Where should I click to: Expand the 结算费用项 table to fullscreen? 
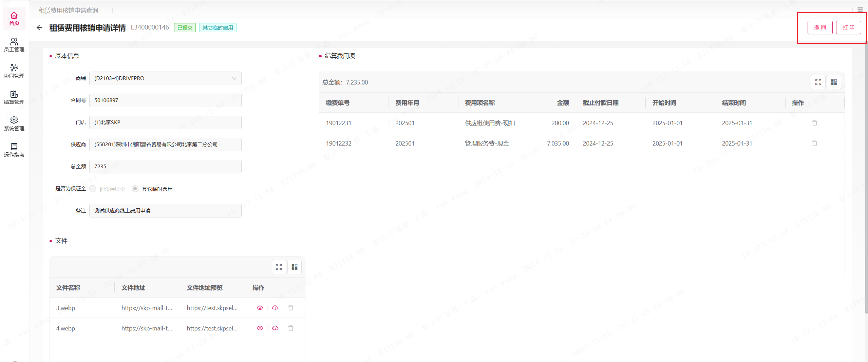818,82
